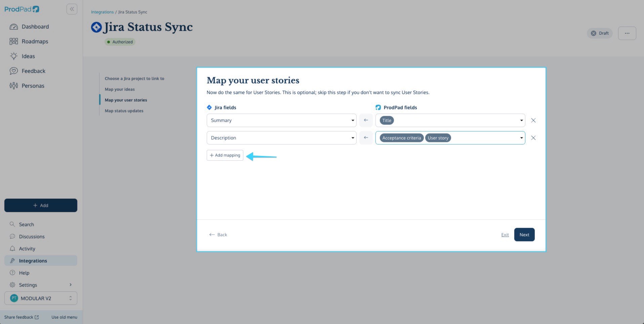This screenshot has height=324, width=644.
Task: Go Back to the previous step
Action: coord(218,235)
